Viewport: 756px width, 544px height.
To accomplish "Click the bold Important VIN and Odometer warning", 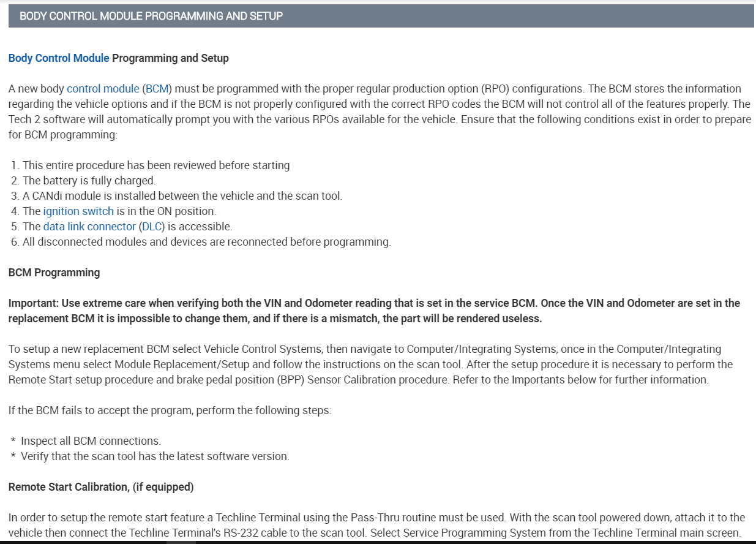I will point(373,311).
